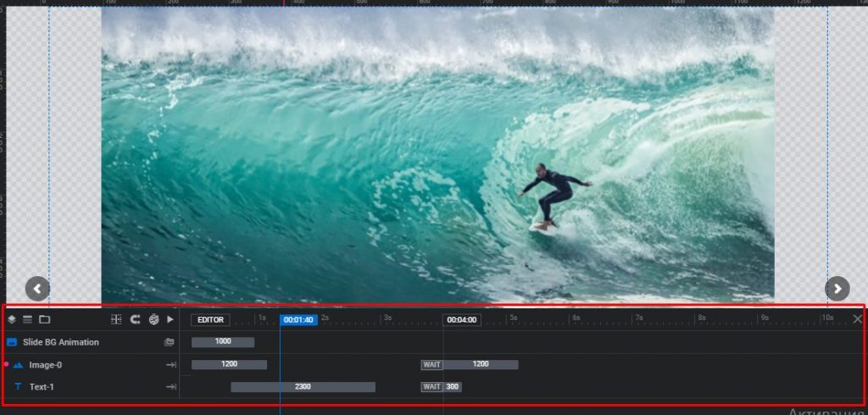Play the slide animation preview
Image resolution: width=868 pixels, height=415 pixels.
[170, 319]
